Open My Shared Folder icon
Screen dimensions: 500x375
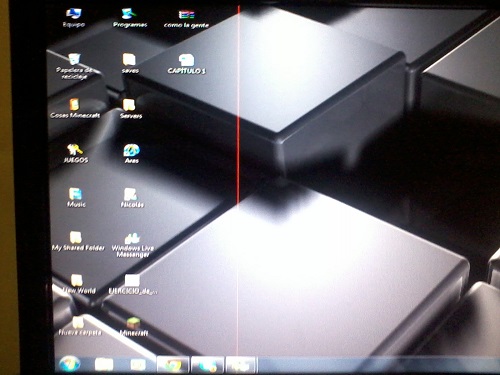(78, 241)
